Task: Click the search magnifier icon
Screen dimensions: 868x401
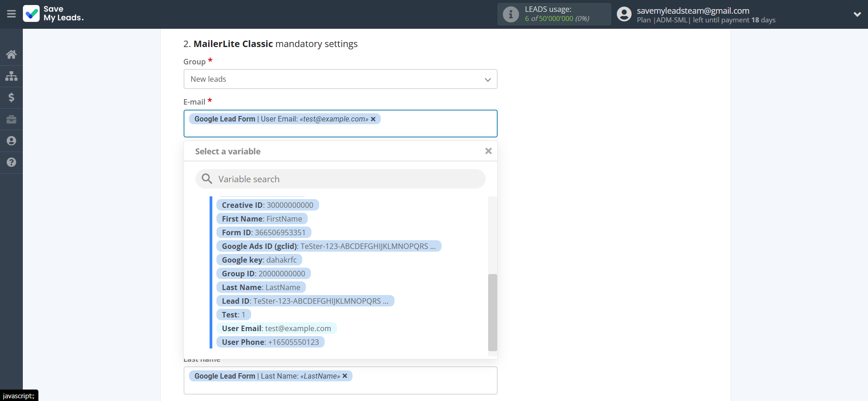Action: [207, 179]
